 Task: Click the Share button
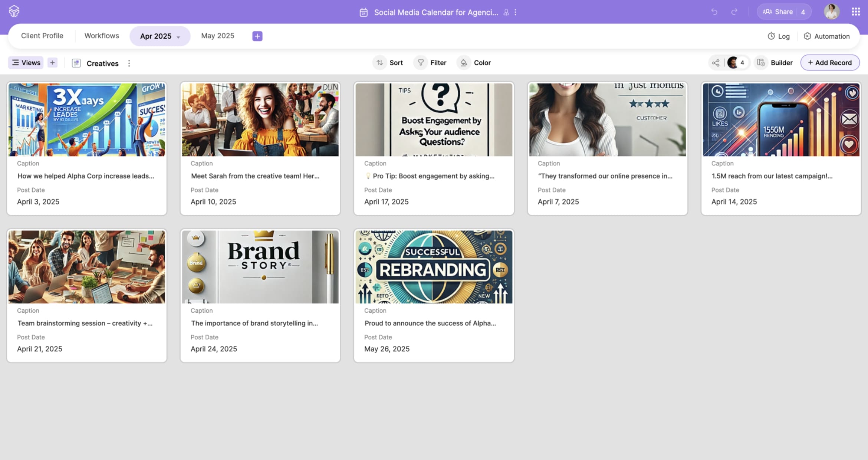pyautogui.click(x=778, y=12)
